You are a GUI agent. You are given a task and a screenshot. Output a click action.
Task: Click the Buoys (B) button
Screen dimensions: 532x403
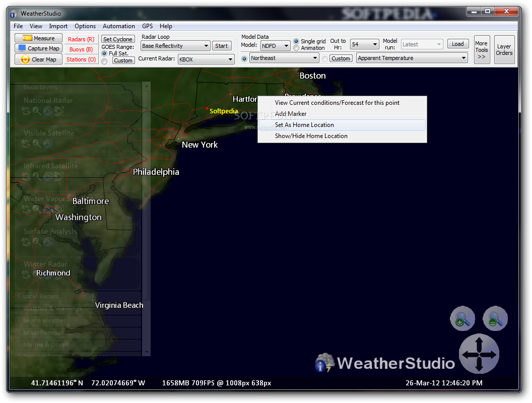click(x=81, y=49)
